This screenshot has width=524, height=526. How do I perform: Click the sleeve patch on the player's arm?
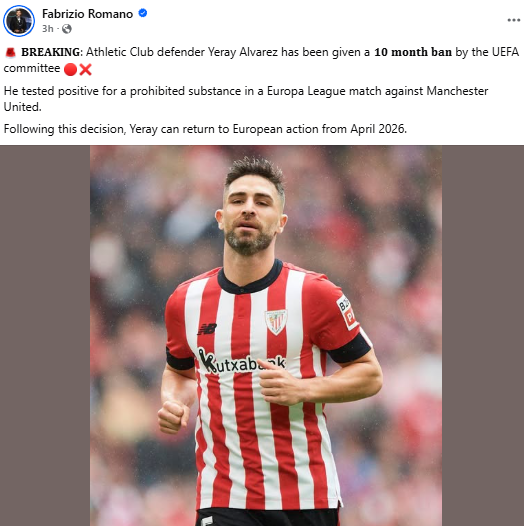(347, 312)
